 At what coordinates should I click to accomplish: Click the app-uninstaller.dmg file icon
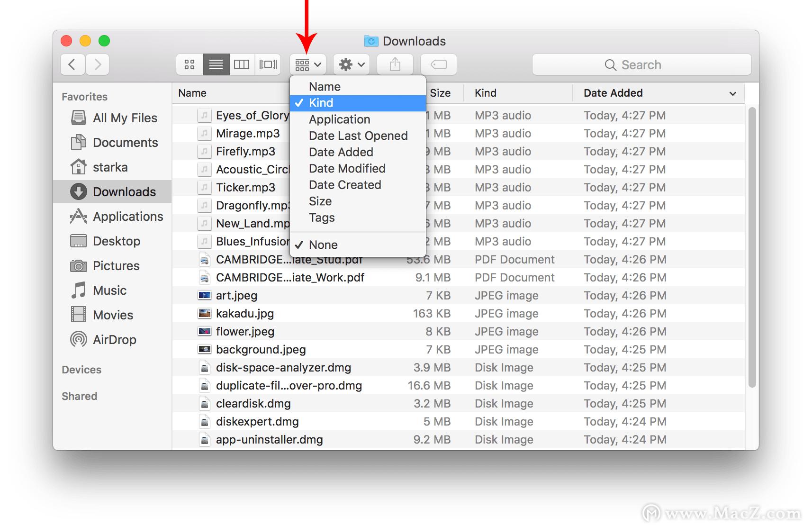click(x=204, y=440)
